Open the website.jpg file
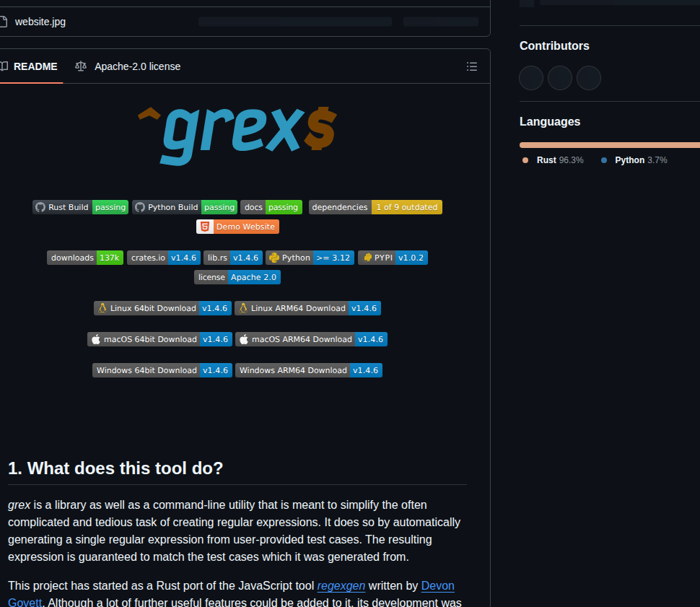The width and height of the screenshot is (700, 607). point(40,22)
